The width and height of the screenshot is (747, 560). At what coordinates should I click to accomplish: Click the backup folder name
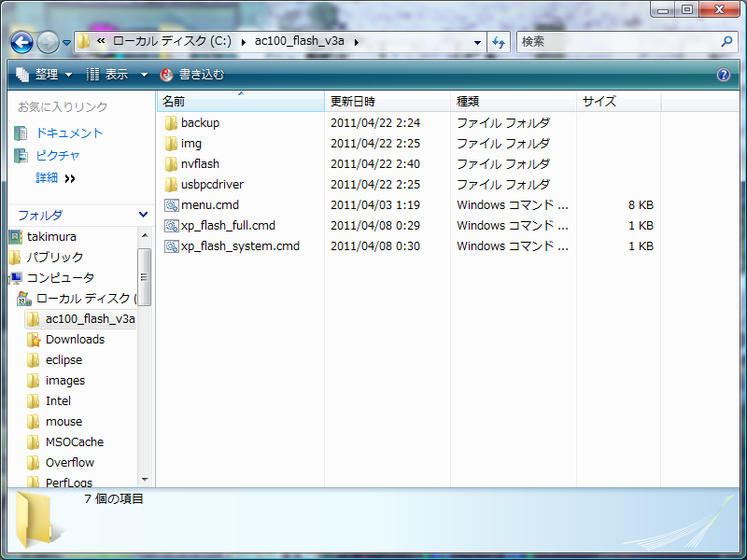(x=200, y=123)
